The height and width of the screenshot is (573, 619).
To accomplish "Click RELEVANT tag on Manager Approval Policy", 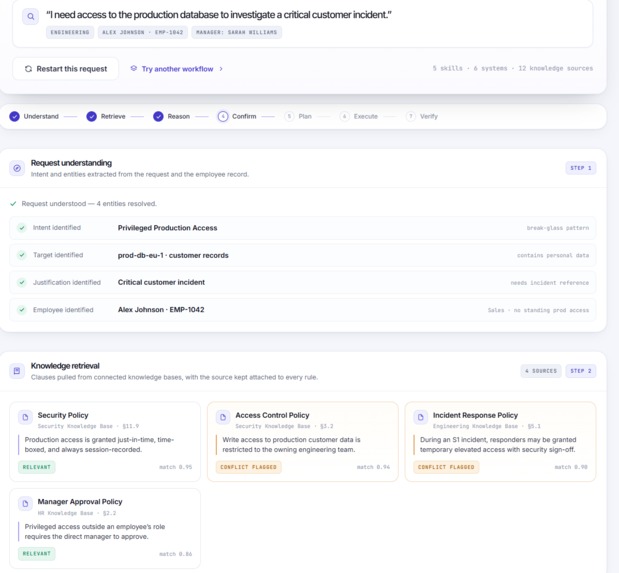I will [37, 554].
